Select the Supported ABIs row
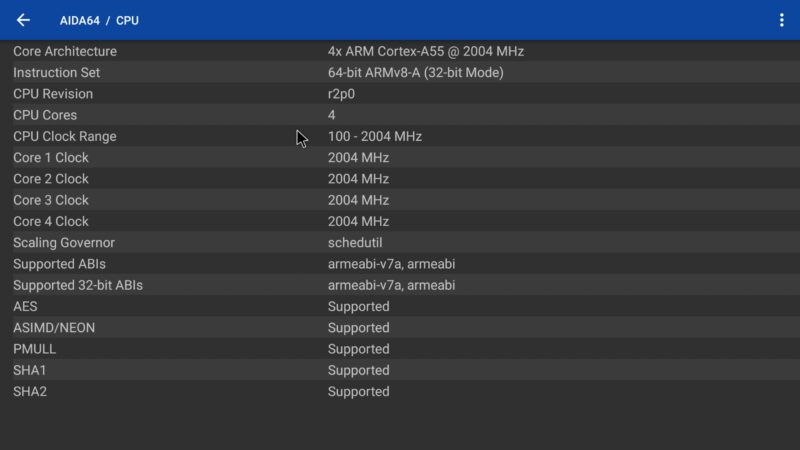The width and height of the screenshot is (800, 450). point(400,264)
